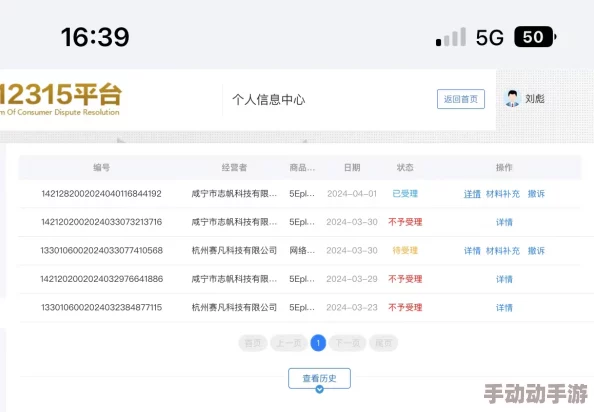The image size is (594, 412).
Task: Click the 待受理 status text
Action: 405,251
